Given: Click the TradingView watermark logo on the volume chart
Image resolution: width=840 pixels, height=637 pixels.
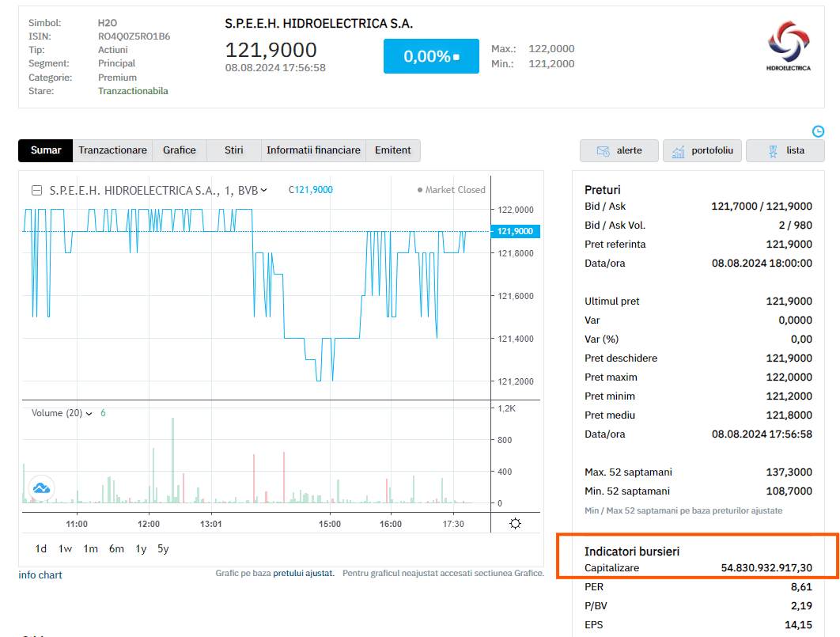Looking at the screenshot, I should [40, 488].
